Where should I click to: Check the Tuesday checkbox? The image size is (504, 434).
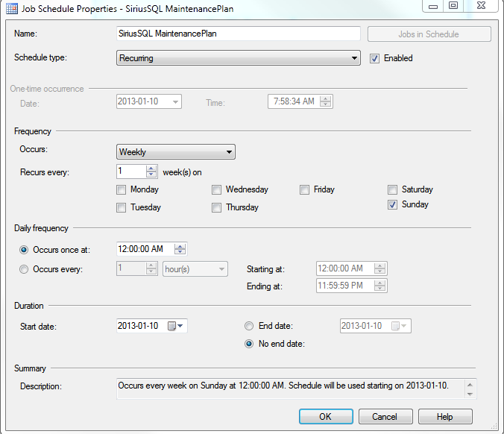(122, 207)
